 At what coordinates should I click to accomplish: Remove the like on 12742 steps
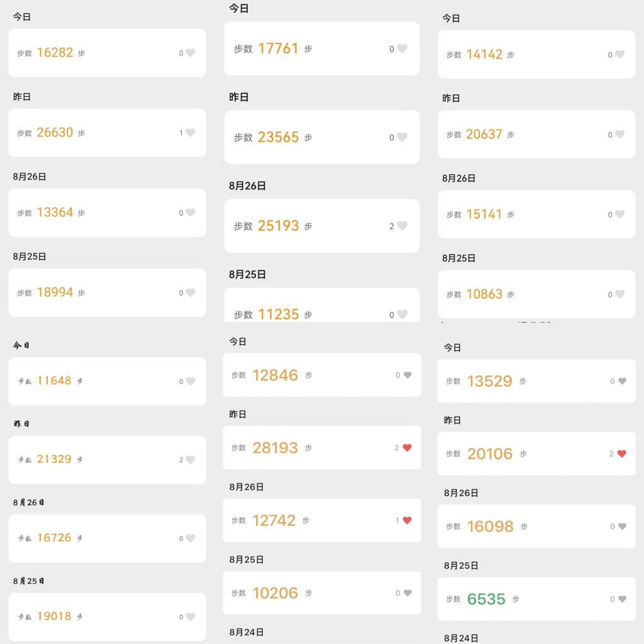[x=407, y=520]
